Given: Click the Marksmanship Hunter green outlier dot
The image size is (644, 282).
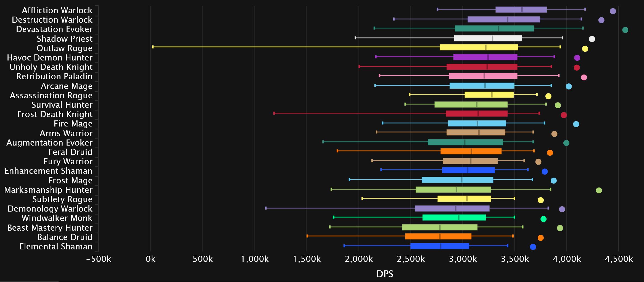Looking at the screenshot, I should pos(599,190).
